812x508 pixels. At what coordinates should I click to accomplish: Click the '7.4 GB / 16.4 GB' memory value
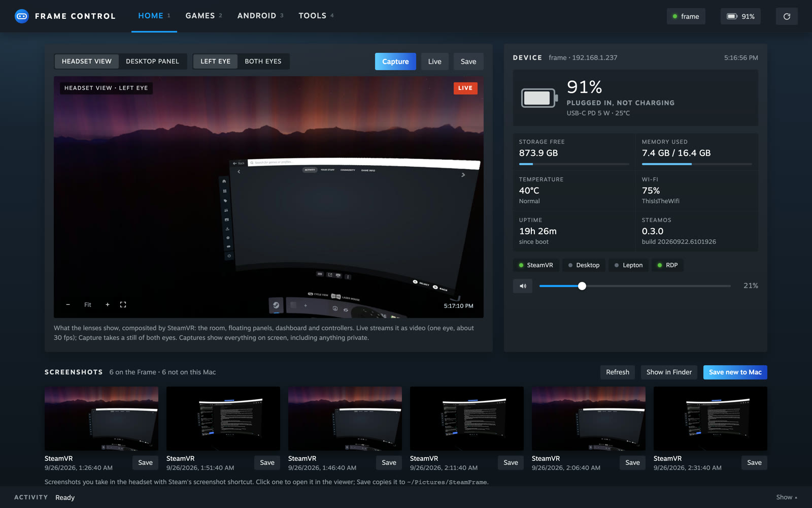(x=676, y=153)
